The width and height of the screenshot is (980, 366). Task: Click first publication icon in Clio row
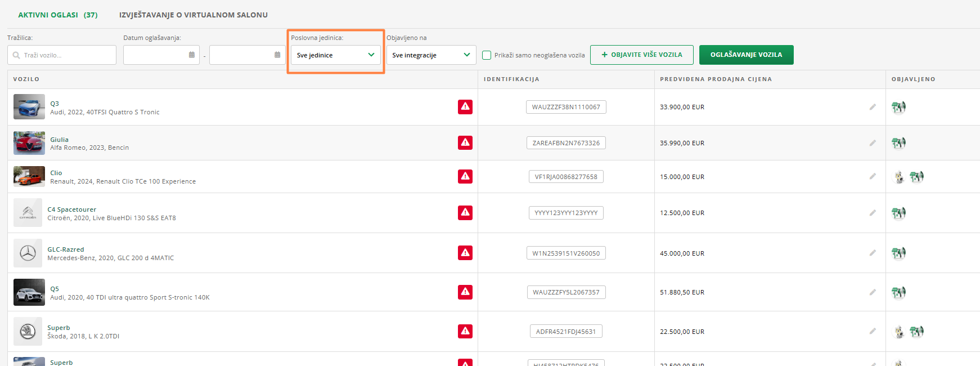pyautogui.click(x=899, y=177)
